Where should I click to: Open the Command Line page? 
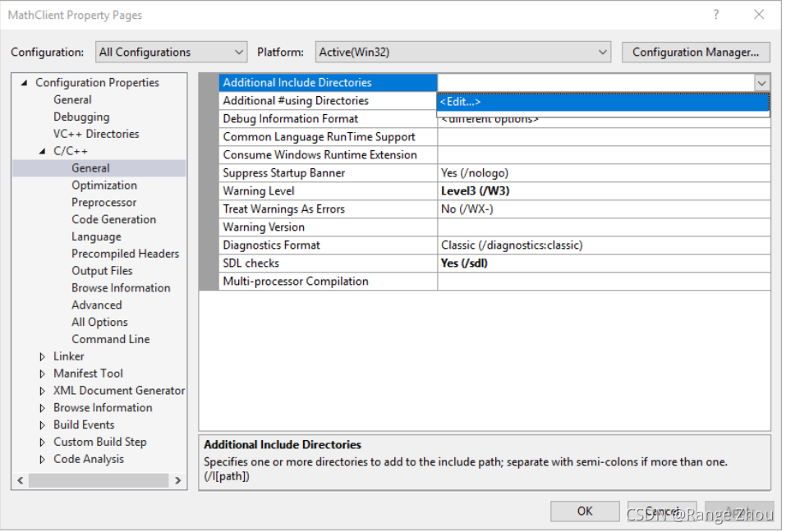click(110, 339)
